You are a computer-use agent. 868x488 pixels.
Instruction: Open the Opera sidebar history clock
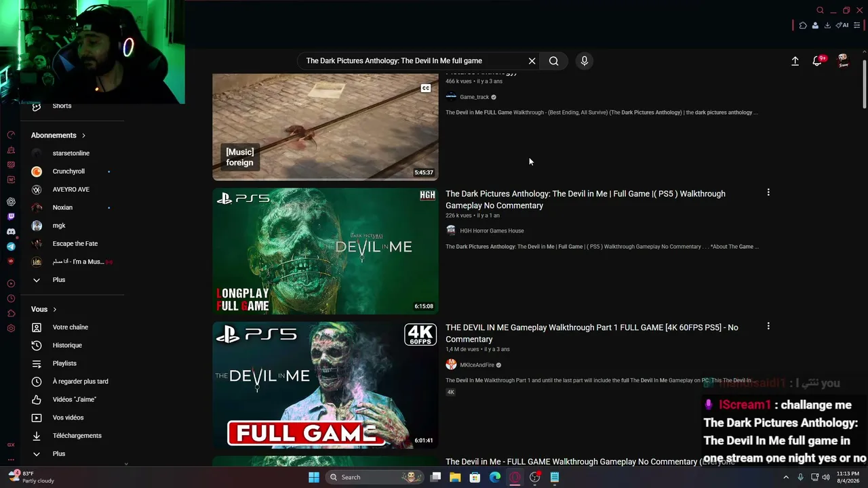coord(11,299)
